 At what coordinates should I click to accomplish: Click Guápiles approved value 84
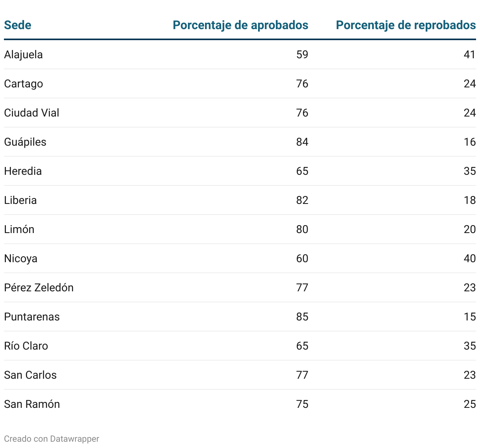(302, 142)
